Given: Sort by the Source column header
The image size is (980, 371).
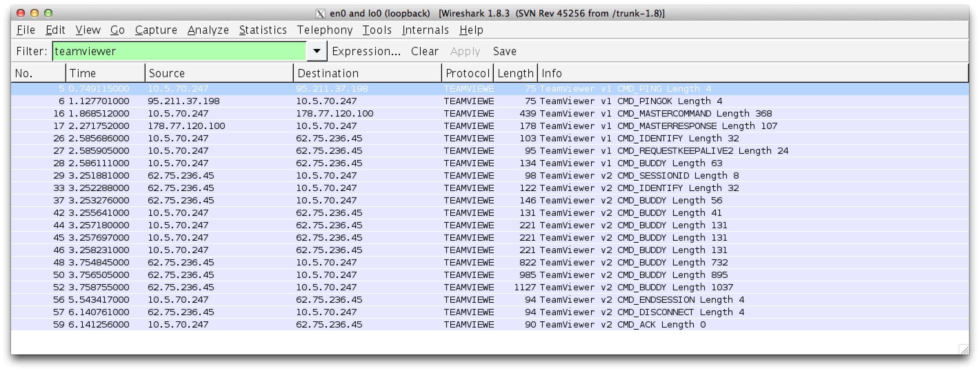Looking at the screenshot, I should (x=219, y=73).
